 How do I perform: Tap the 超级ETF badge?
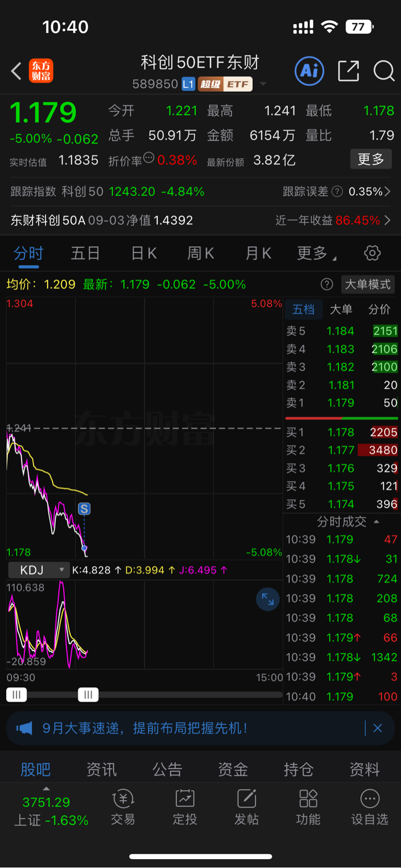coord(225,84)
